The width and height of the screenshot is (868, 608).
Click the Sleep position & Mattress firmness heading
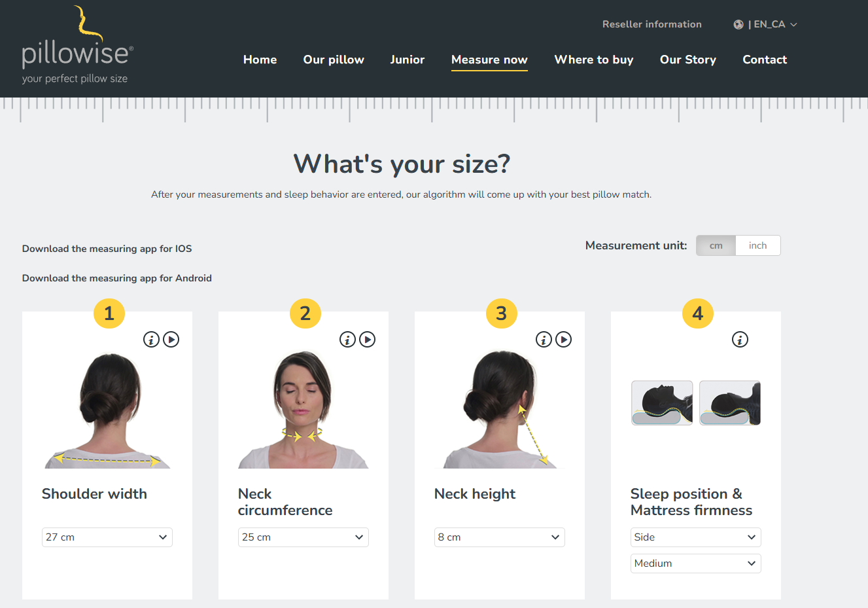pos(691,502)
